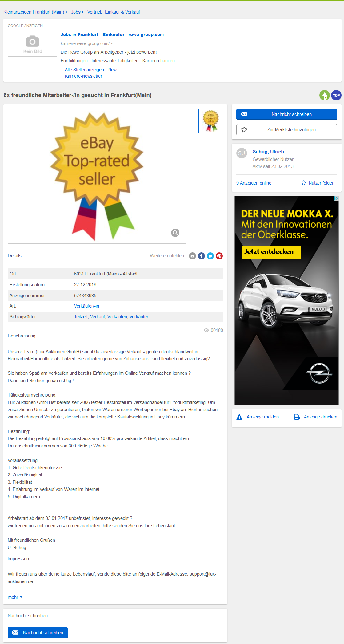Select the eBay Top-rated seller thumbnail
The image size is (344, 644).
(211, 121)
